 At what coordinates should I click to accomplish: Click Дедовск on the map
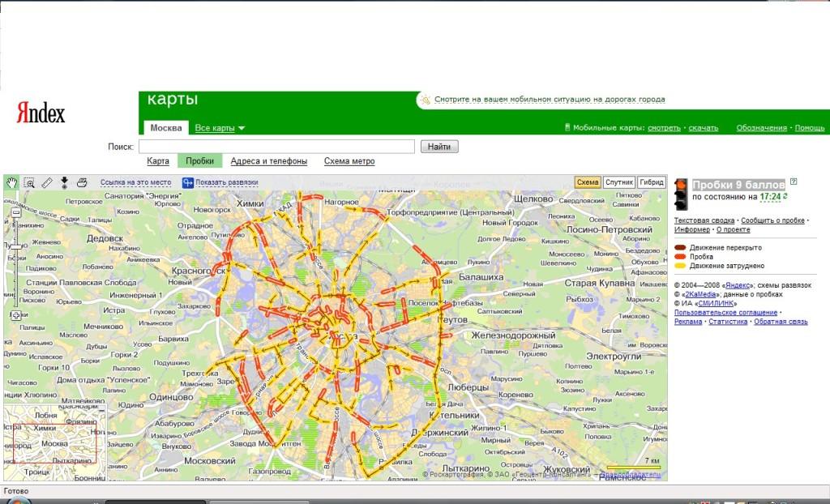(x=105, y=239)
